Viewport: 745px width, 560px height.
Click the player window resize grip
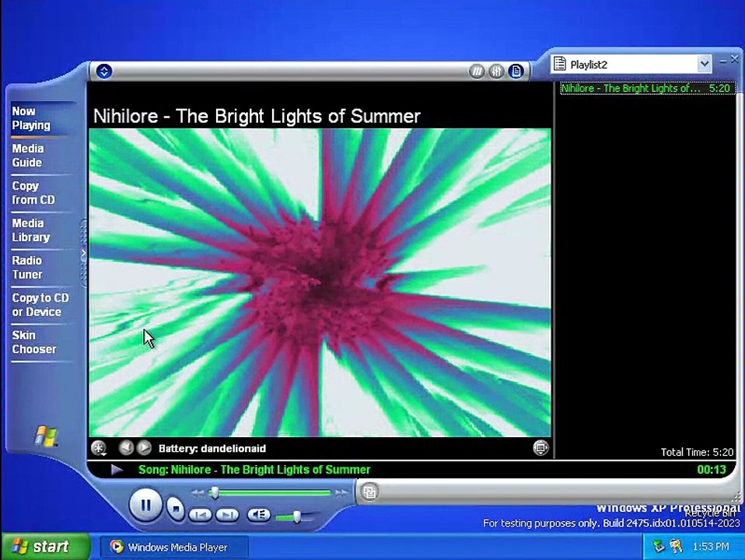tap(736, 497)
